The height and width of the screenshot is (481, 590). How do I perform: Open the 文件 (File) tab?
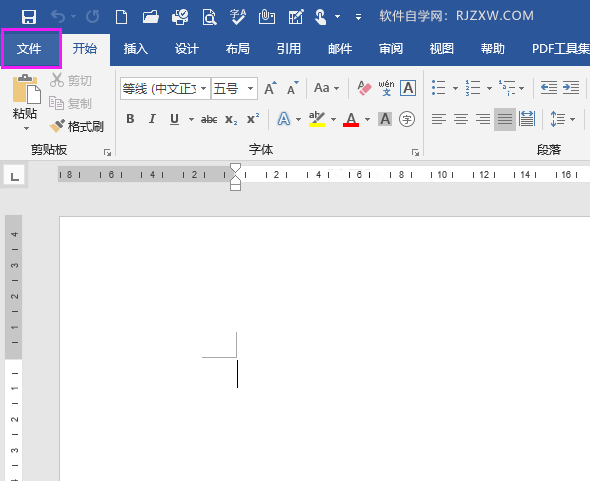pyautogui.click(x=29, y=49)
